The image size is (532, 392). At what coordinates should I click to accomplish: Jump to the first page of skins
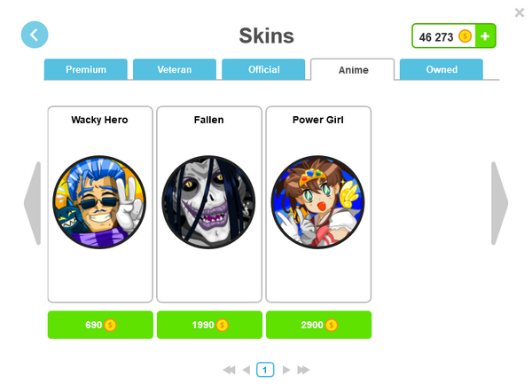pos(230,370)
